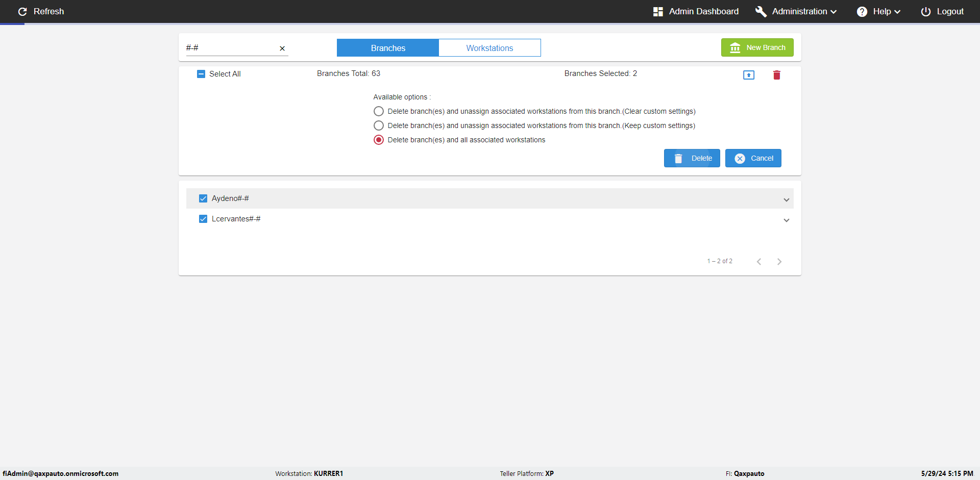Select delete and unassign with Keep custom settings
This screenshot has width=980, height=480.
click(x=379, y=125)
